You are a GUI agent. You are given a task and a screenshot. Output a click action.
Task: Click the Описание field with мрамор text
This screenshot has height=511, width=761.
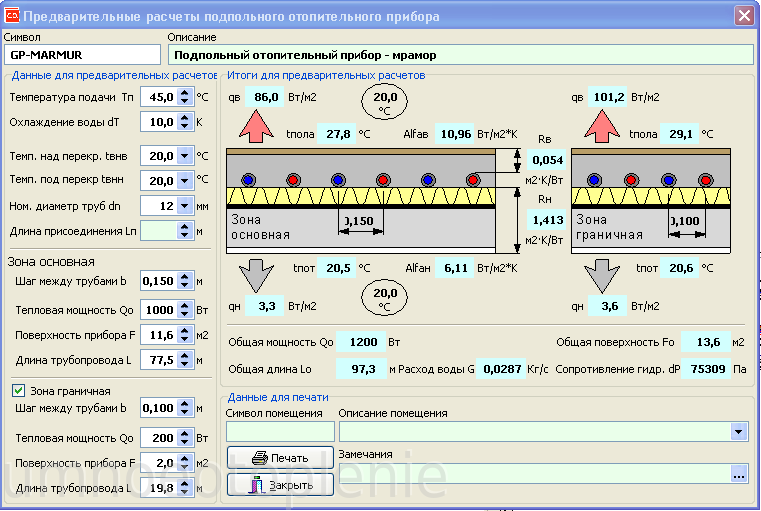tap(461, 55)
